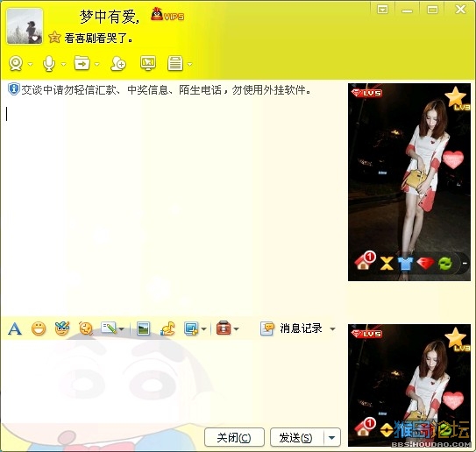Click the pink heart on upper show
Screen dimensions: 476x452
[x=453, y=159]
